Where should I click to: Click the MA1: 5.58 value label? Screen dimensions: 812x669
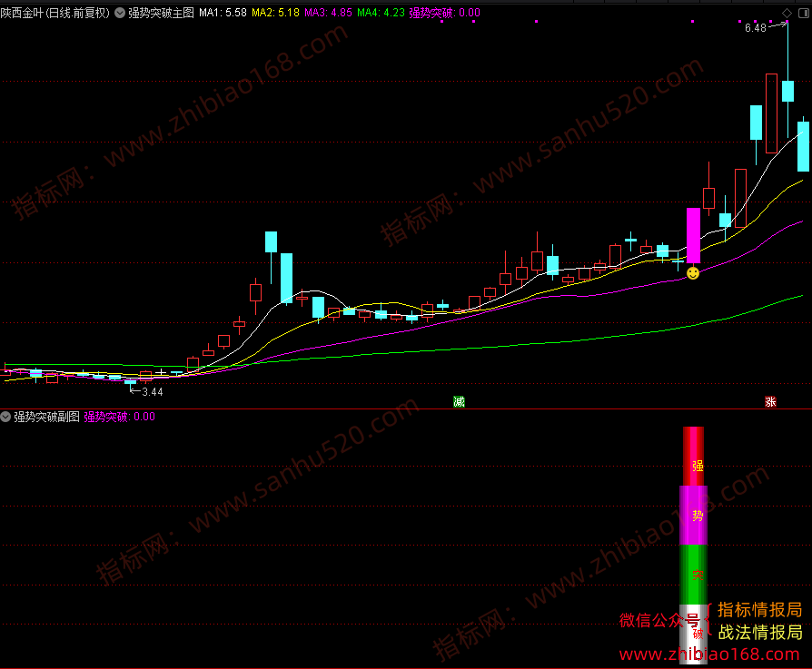pyautogui.click(x=223, y=13)
